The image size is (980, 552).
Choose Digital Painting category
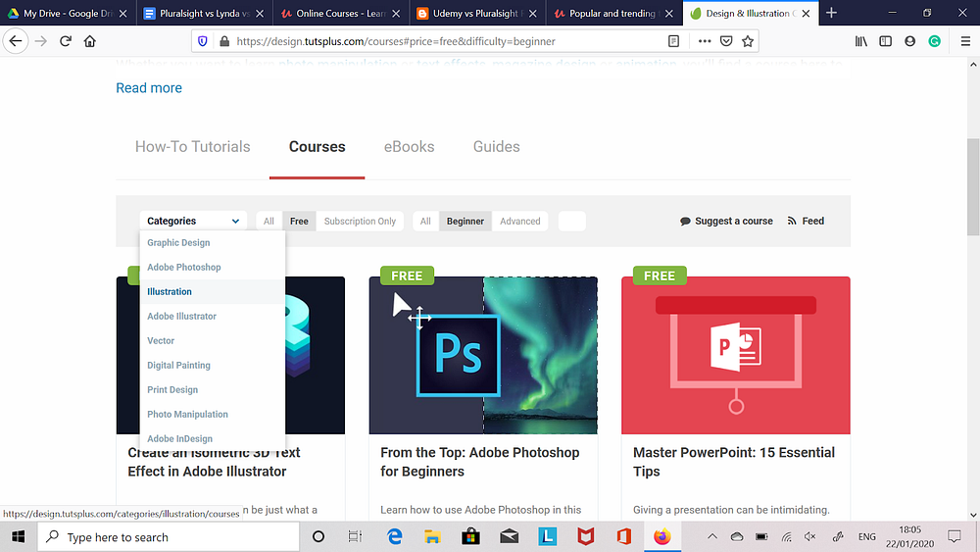tap(213, 365)
